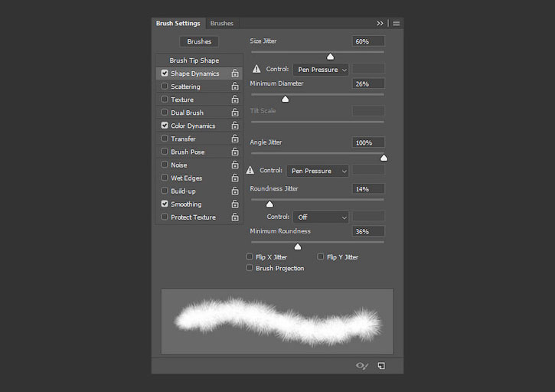
Task: Enable the Wet Edges checkbox
Action: (x=165, y=178)
